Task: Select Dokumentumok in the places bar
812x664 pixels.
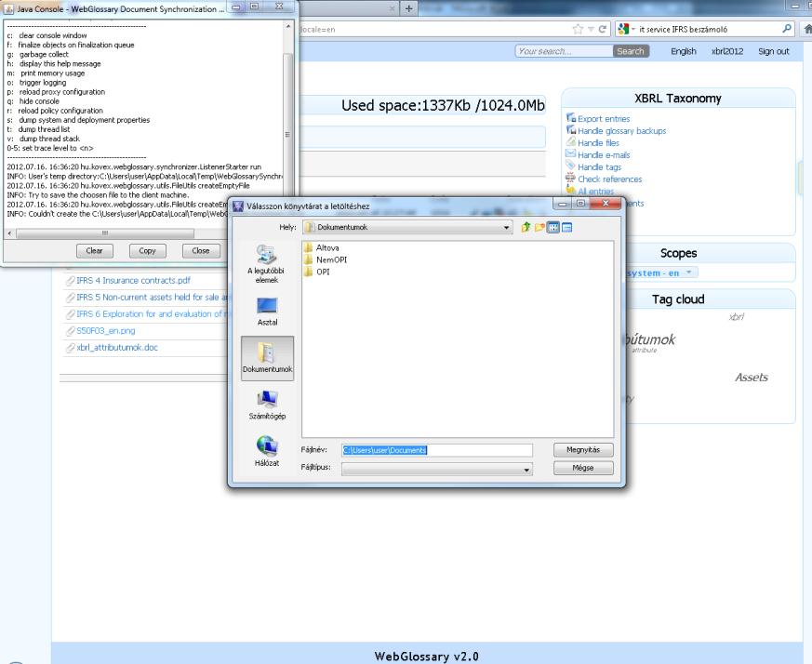Action: [x=267, y=358]
